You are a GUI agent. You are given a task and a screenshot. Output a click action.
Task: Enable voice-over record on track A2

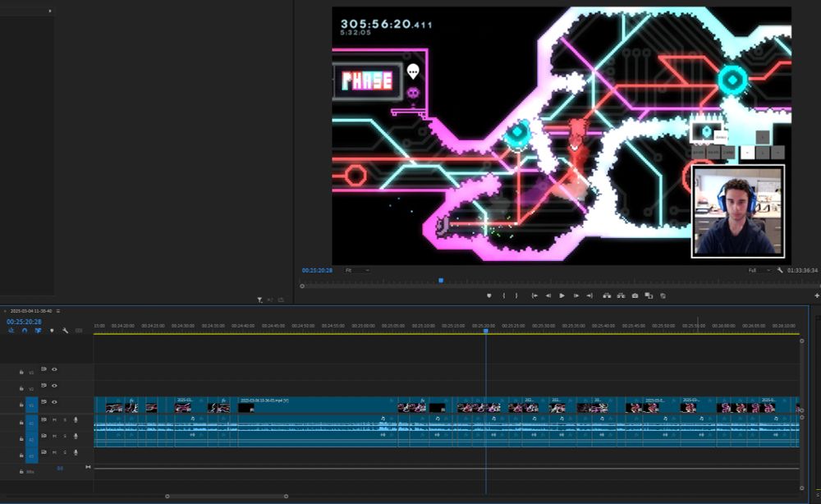(76, 436)
